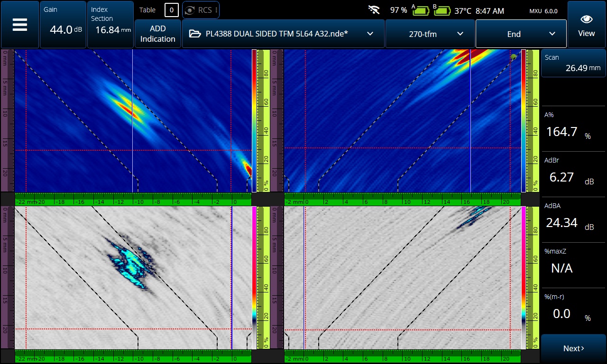Click the folder icon beside file name
The width and height of the screenshot is (607, 364).
coord(194,34)
